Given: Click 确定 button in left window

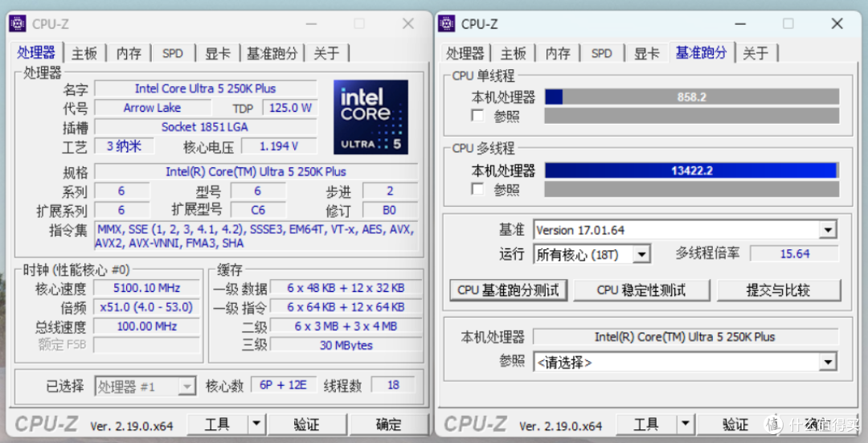Looking at the screenshot, I should (x=389, y=425).
